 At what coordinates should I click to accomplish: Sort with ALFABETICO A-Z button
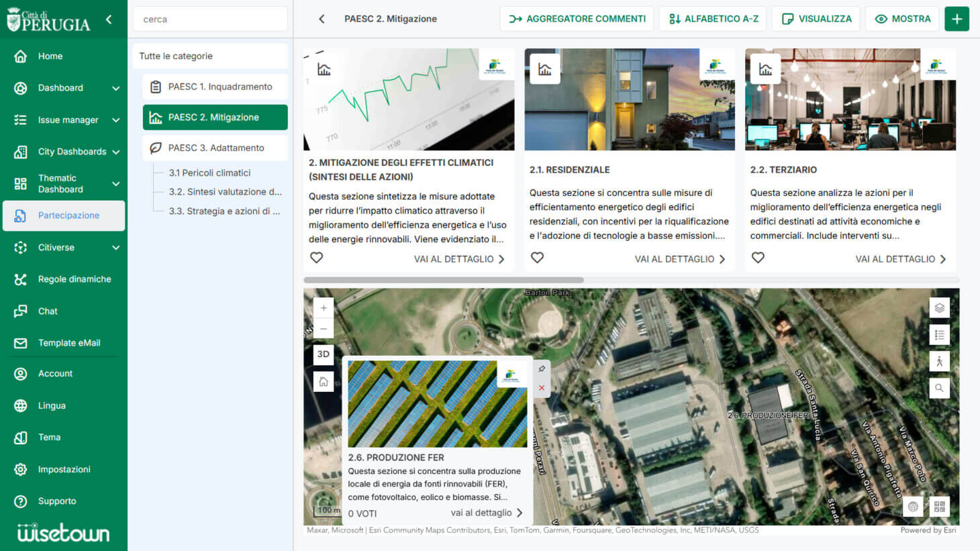(x=714, y=19)
